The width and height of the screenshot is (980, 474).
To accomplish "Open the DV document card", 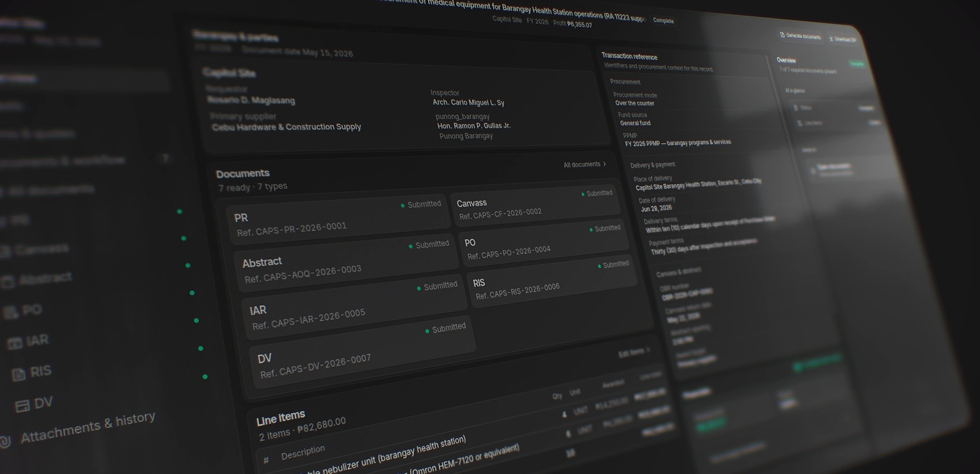I will tap(363, 352).
